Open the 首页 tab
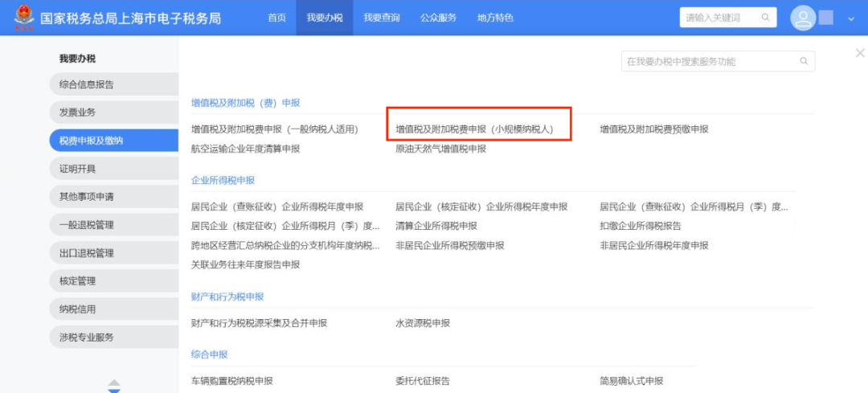 [x=276, y=18]
